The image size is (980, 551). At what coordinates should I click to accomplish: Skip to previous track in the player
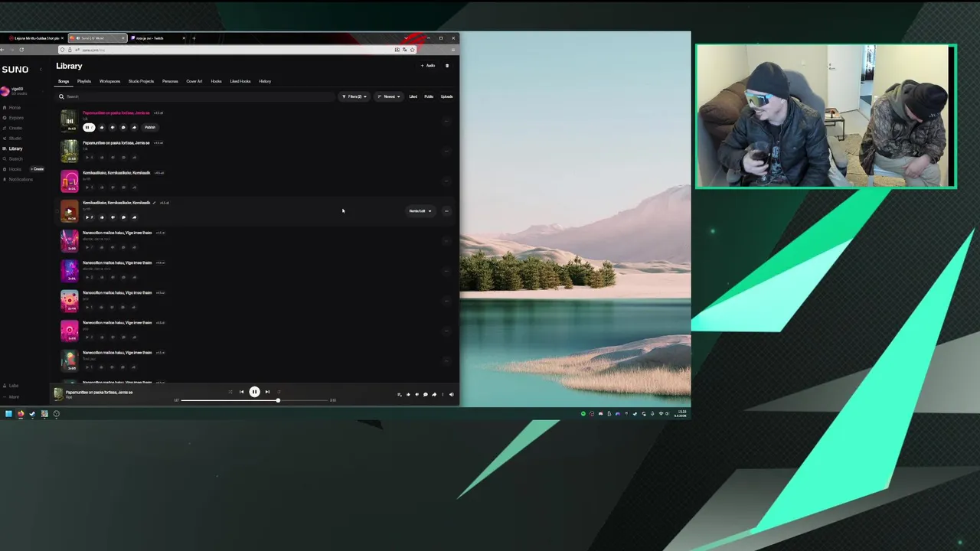pyautogui.click(x=241, y=392)
